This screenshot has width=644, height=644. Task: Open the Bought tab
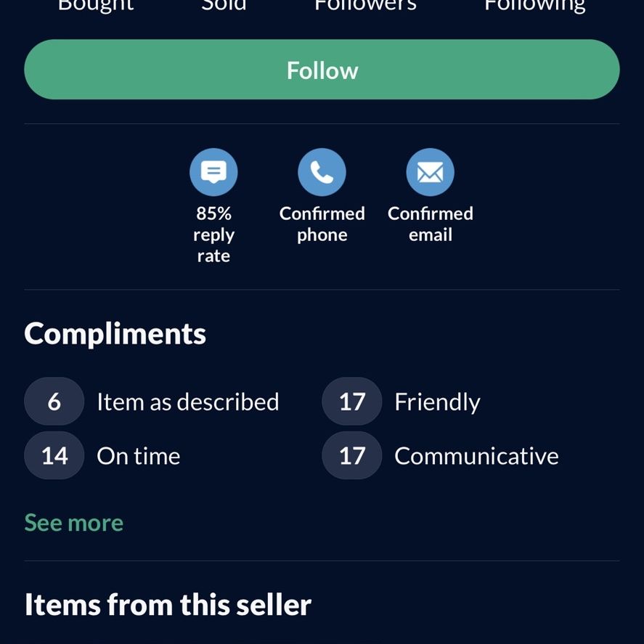coord(96,6)
